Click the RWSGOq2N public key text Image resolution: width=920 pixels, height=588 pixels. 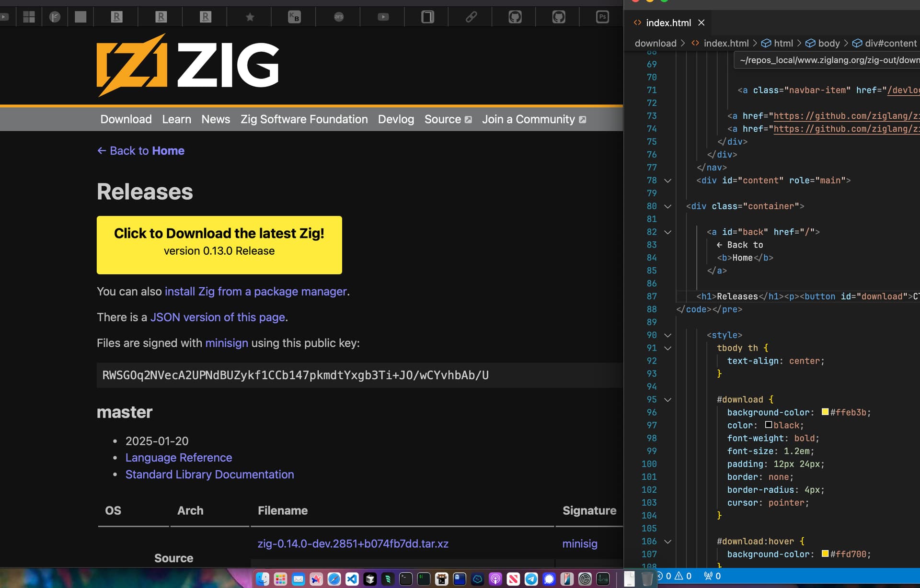[x=296, y=375]
